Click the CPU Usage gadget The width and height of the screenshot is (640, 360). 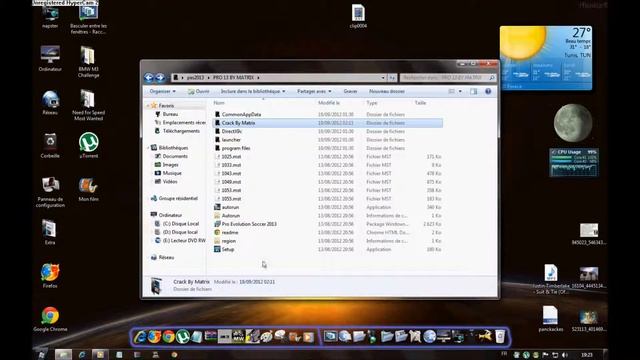coord(573,162)
